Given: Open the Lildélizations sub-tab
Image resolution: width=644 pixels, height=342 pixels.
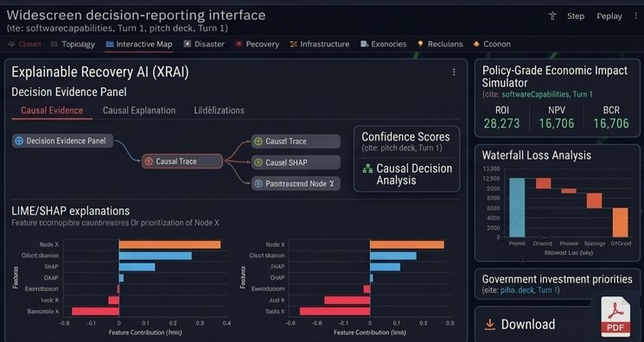Looking at the screenshot, I should [219, 111].
